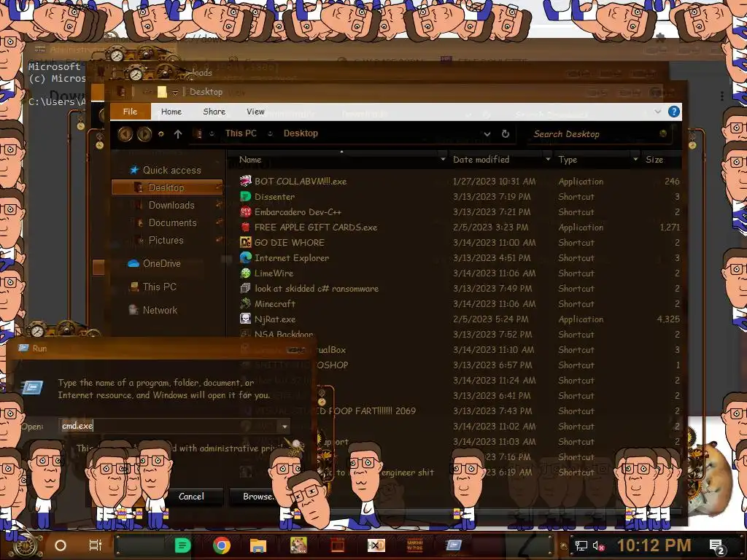This screenshot has height=560, width=747.
Task: Select the Internet Explorer shortcut icon
Action: point(245,257)
